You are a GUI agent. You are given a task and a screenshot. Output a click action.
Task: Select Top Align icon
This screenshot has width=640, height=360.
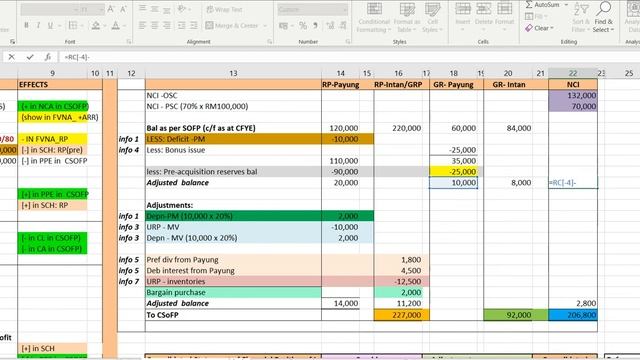click(x=142, y=9)
